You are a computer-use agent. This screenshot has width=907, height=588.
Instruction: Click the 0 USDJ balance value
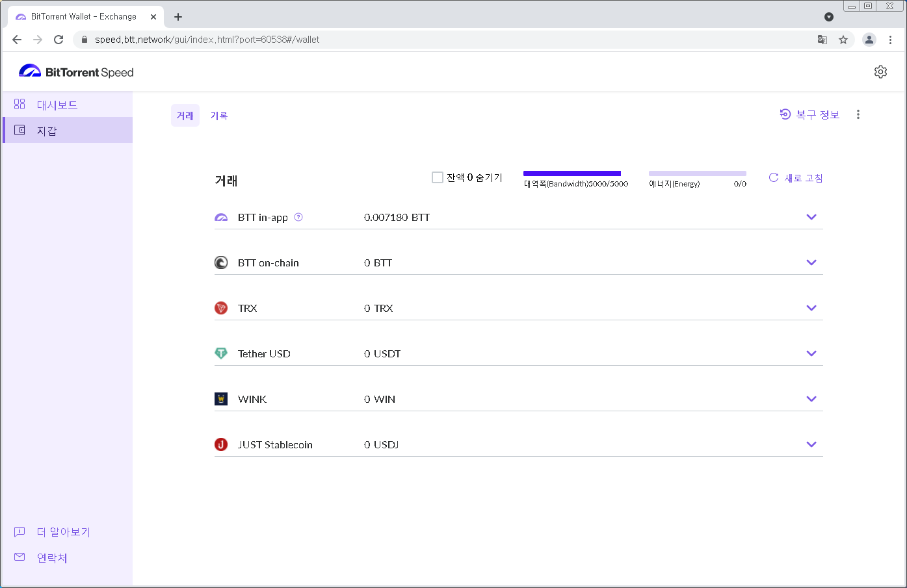(x=381, y=444)
